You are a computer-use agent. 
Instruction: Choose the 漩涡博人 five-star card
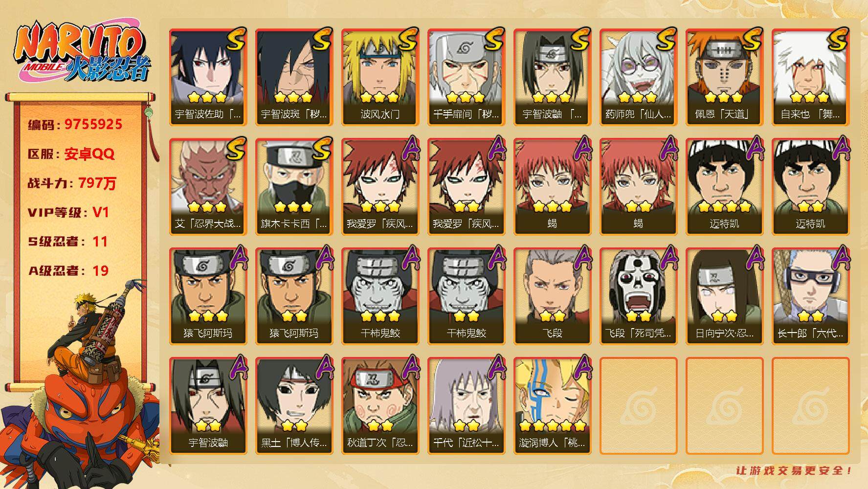pos(552,405)
